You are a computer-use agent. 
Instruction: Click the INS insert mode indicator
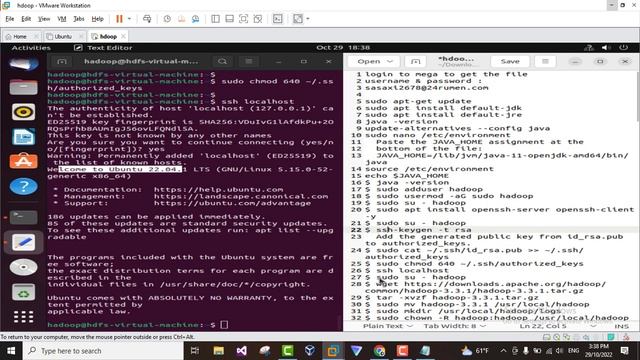point(621,326)
